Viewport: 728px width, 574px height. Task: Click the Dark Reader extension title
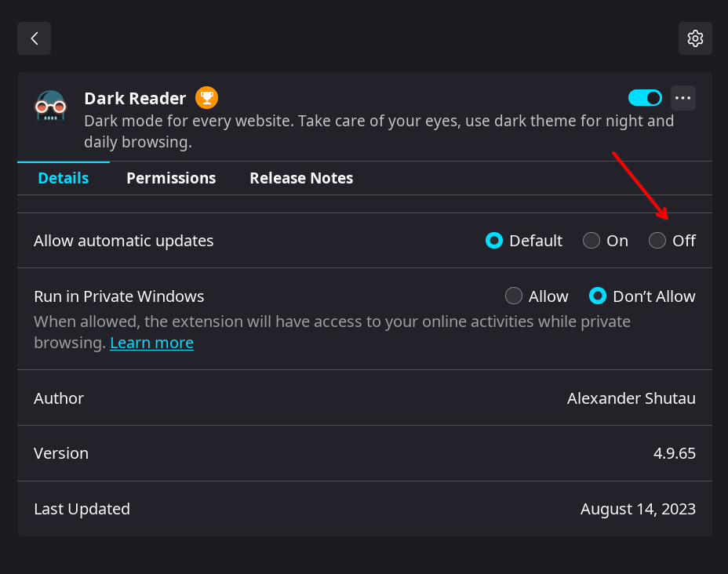tap(135, 98)
